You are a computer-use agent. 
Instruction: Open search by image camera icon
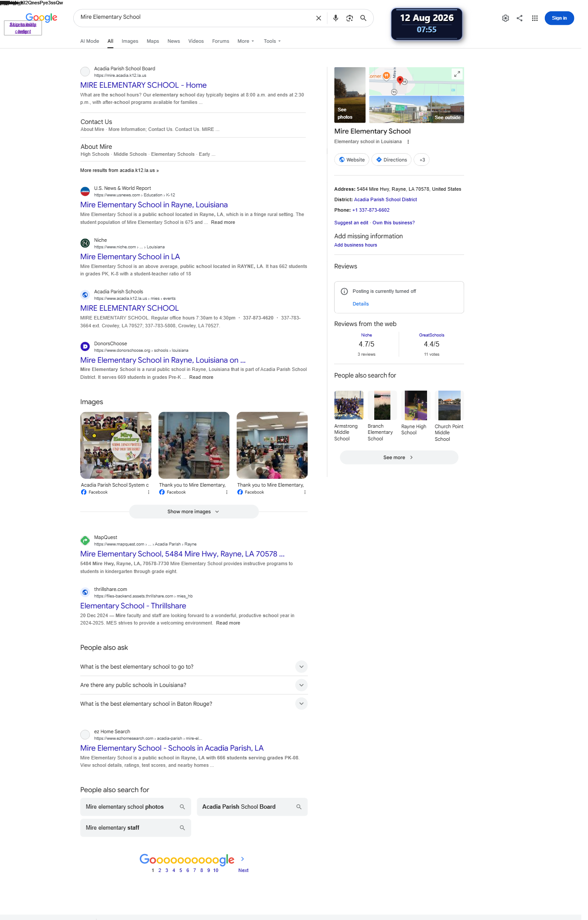pyautogui.click(x=349, y=18)
